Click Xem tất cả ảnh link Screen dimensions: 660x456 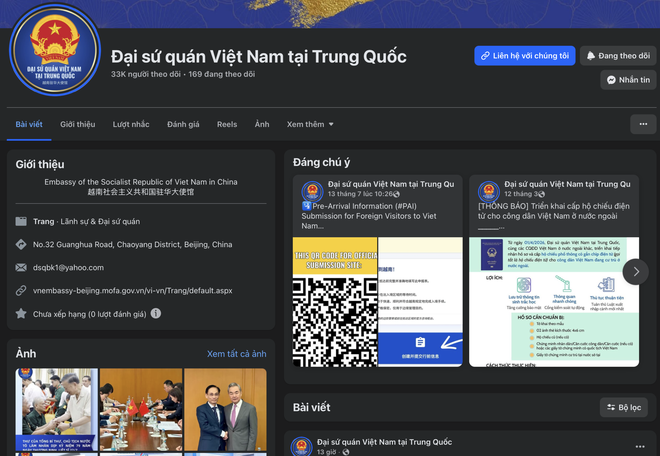[237, 354]
